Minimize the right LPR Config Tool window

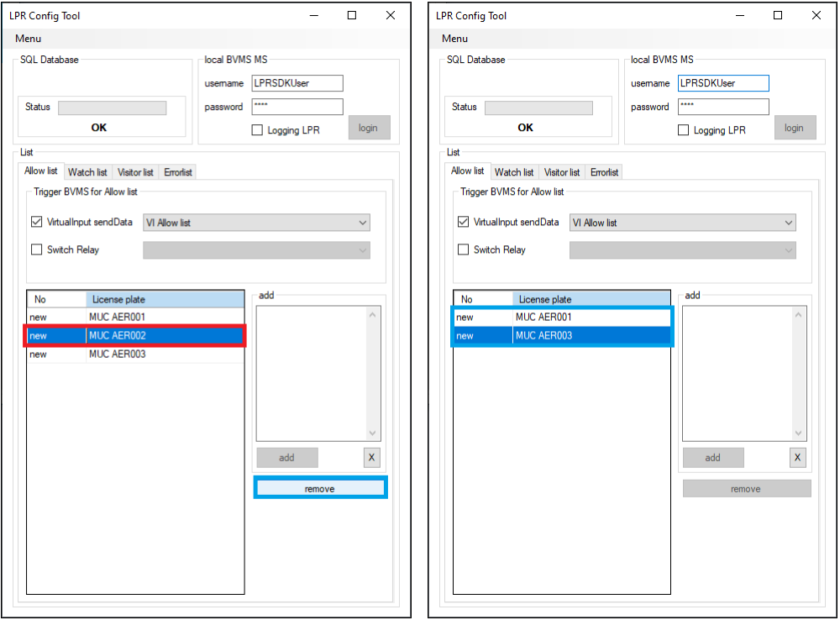739,15
